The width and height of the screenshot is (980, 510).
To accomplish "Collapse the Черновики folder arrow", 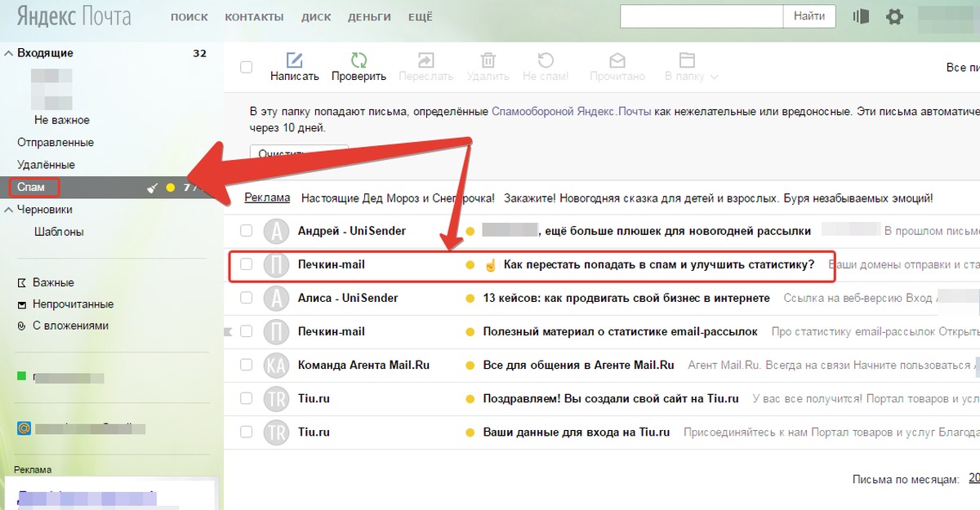I will (9, 210).
